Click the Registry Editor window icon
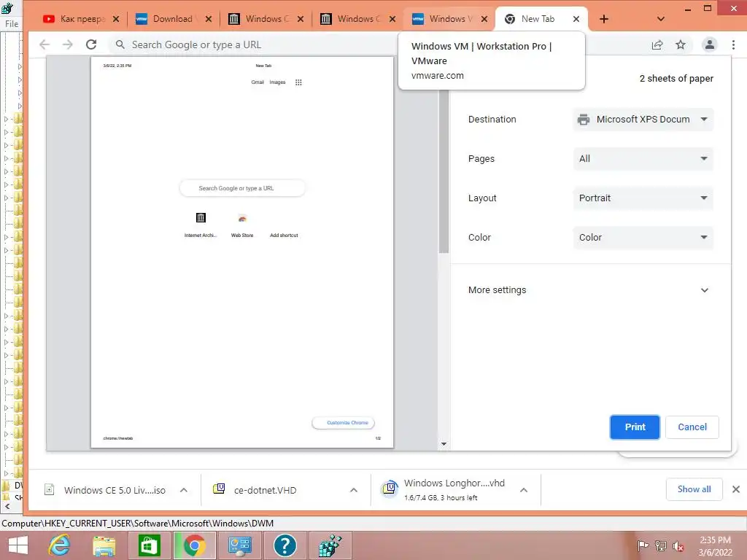This screenshot has width=747, height=560. (7, 8)
